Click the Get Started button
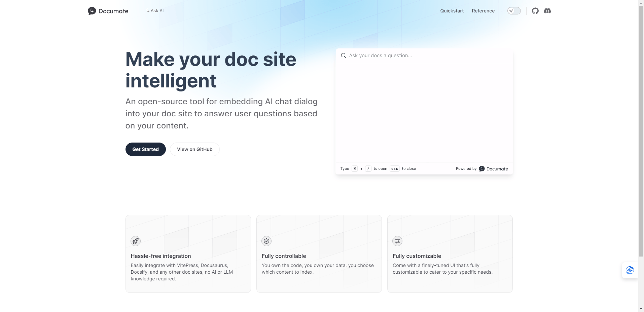The width and height of the screenshot is (644, 312). point(145,149)
